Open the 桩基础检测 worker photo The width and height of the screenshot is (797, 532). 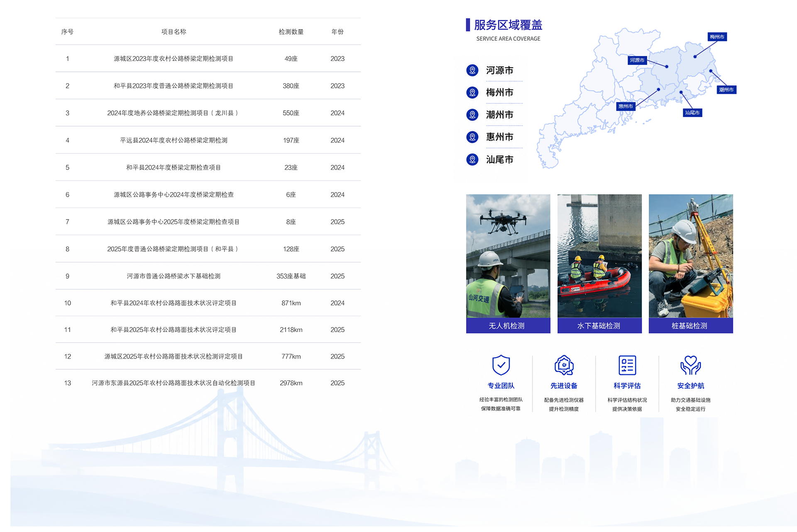point(691,256)
